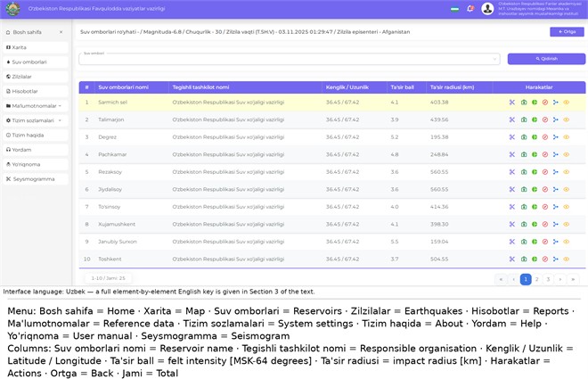The image size is (588, 379).
Task: Open Seysmogramma in the sidebar
Action: pos(36,179)
